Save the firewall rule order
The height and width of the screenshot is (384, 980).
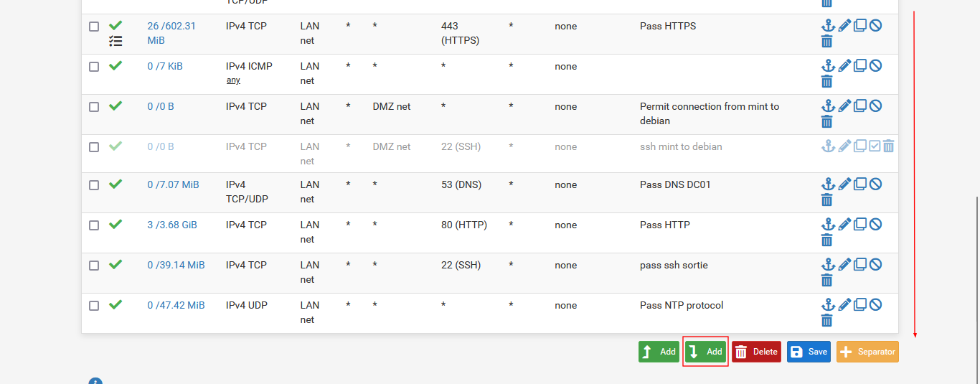tap(809, 352)
